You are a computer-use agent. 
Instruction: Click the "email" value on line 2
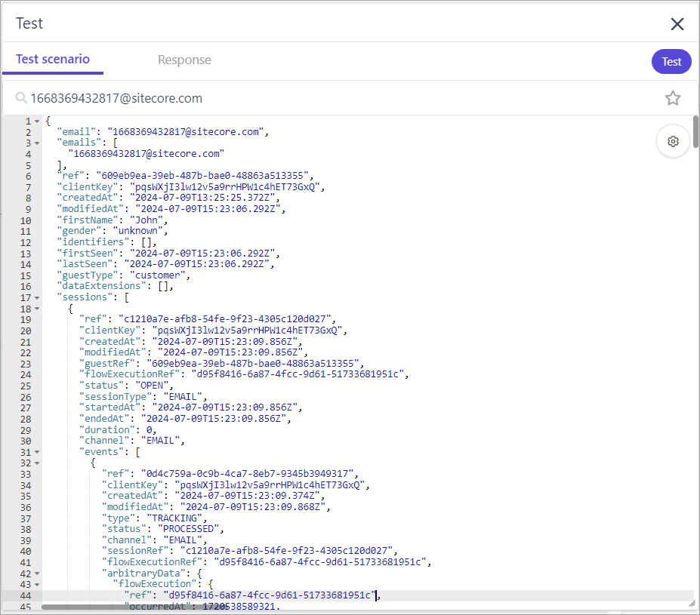pyautogui.click(x=185, y=132)
